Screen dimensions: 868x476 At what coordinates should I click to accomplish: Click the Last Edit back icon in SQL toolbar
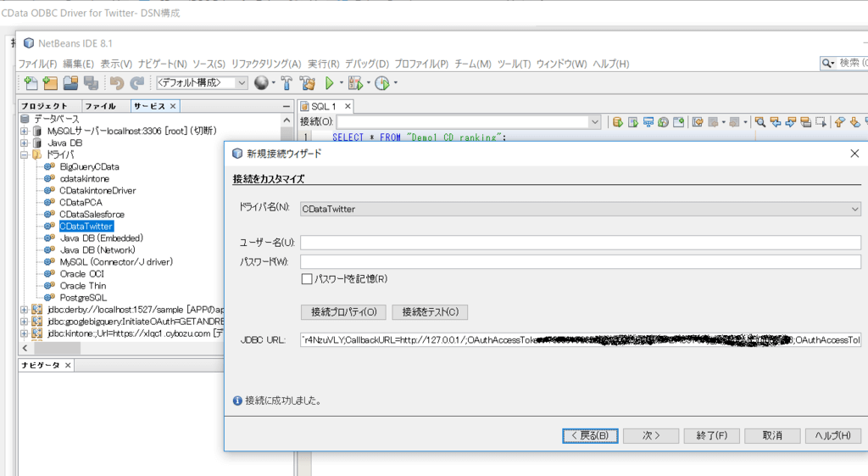698,122
